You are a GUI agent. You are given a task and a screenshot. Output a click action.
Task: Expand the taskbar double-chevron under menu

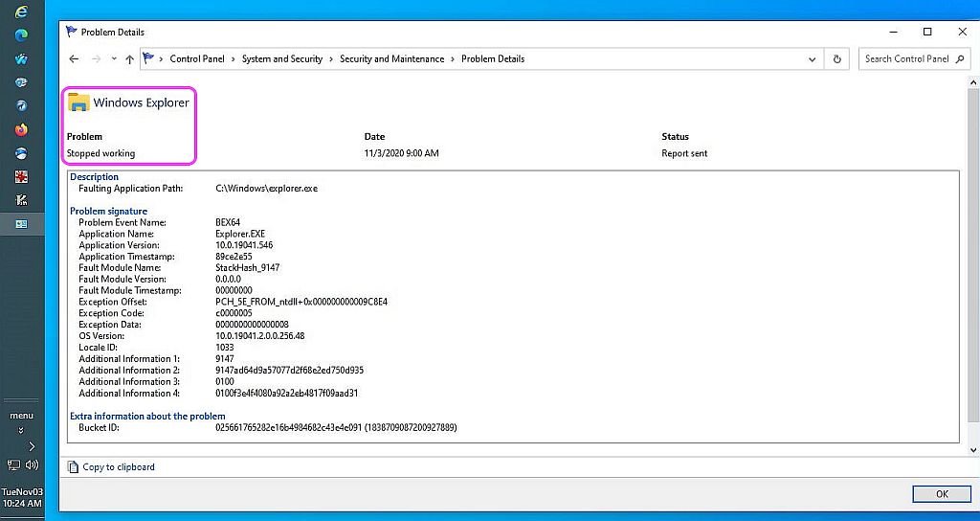[21, 430]
